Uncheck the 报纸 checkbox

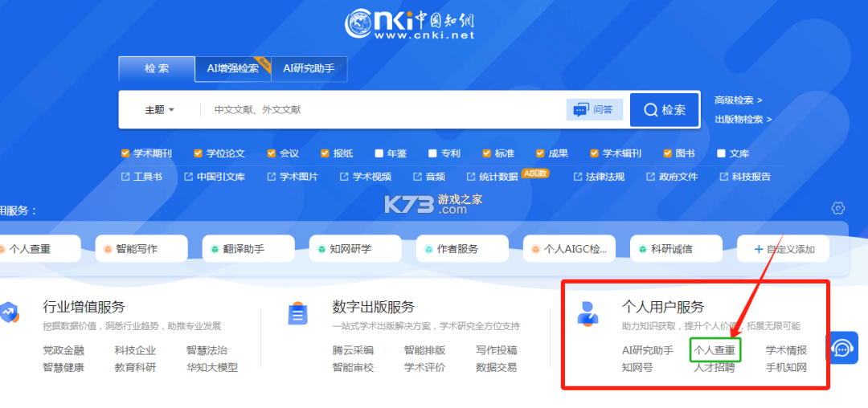[325, 153]
